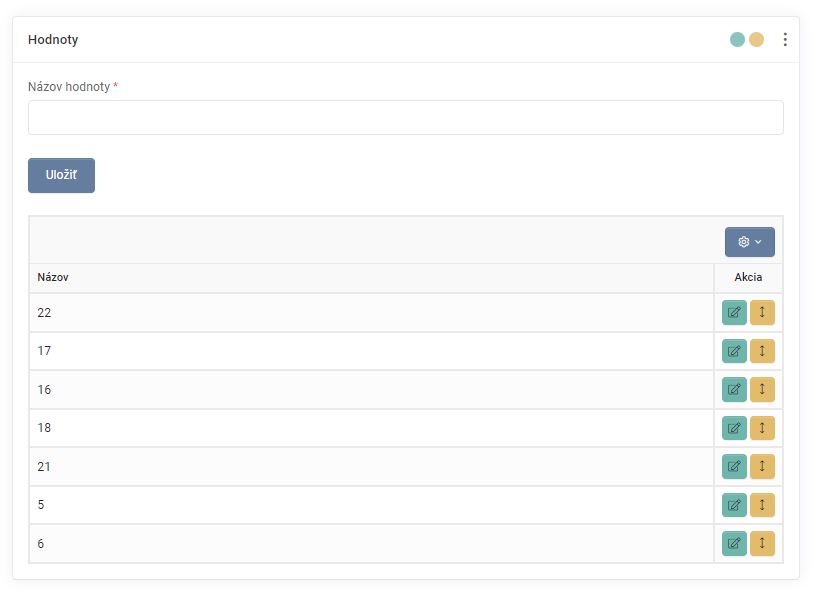818x598 pixels.
Task: Edit the value named 16
Action: pyautogui.click(x=734, y=390)
